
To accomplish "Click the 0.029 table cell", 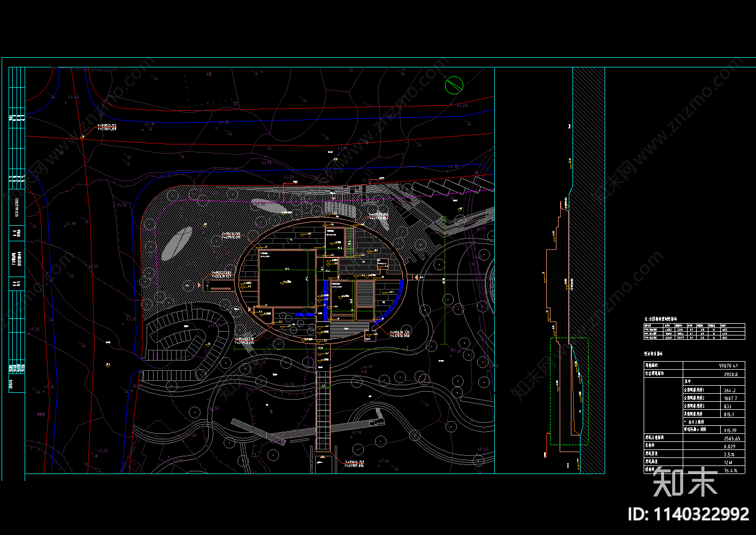I will coord(729,446).
